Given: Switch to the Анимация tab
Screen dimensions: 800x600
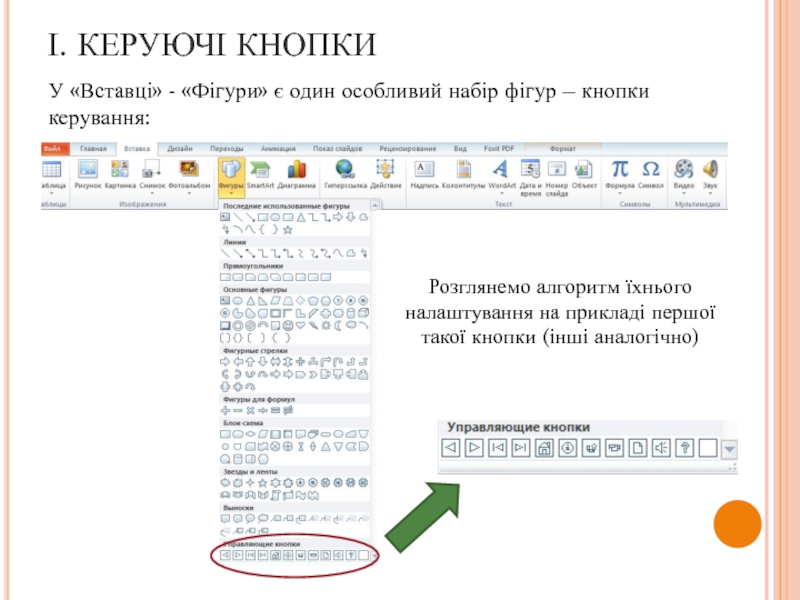Looking at the screenshot, I should tap(278, 148).
